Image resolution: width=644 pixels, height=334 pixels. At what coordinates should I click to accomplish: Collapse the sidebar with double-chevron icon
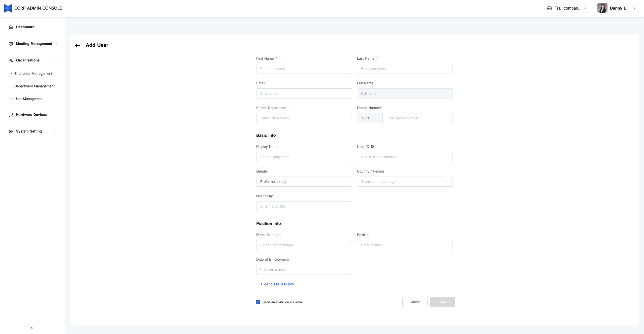pos(32,328)
